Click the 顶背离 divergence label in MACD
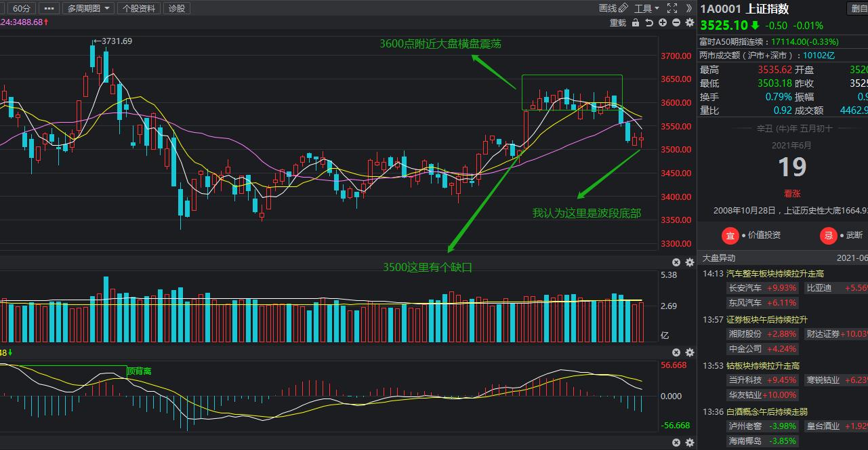 139,371
